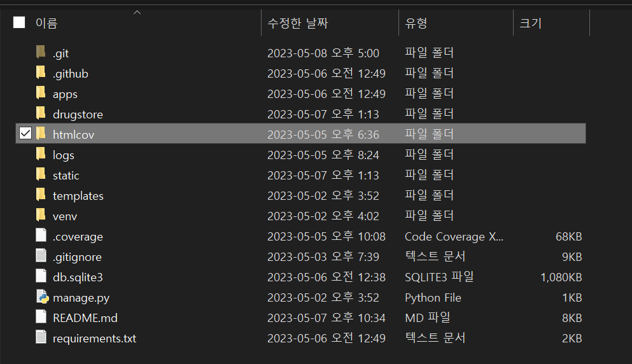Click the venv folder icon
This screenshot has width=632, height=364.
click(41, 215)
